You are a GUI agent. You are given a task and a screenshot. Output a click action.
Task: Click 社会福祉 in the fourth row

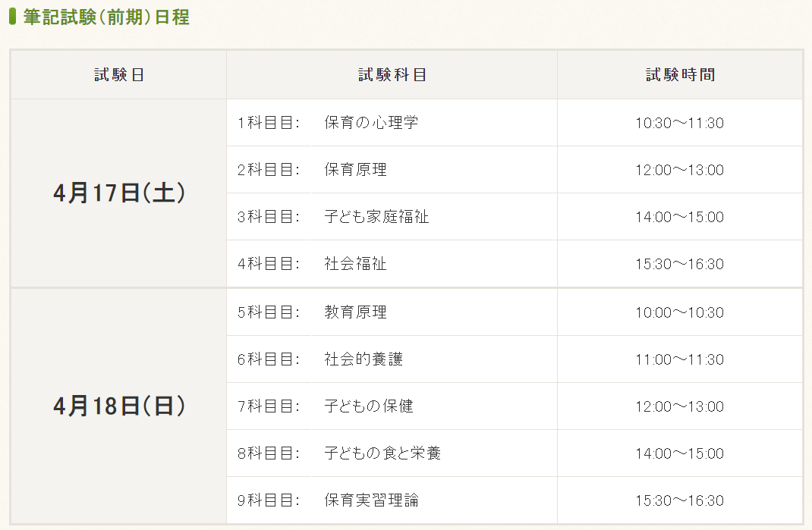coord(355,264)
